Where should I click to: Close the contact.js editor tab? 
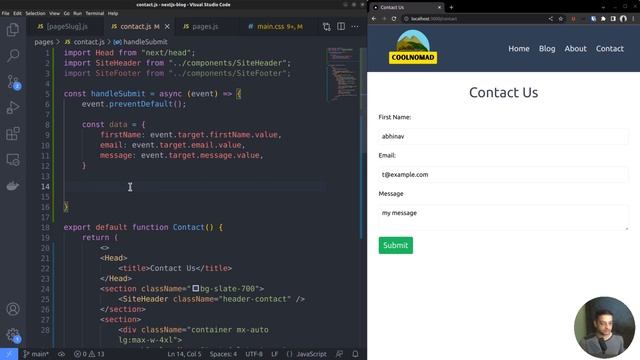coord(167,27)
